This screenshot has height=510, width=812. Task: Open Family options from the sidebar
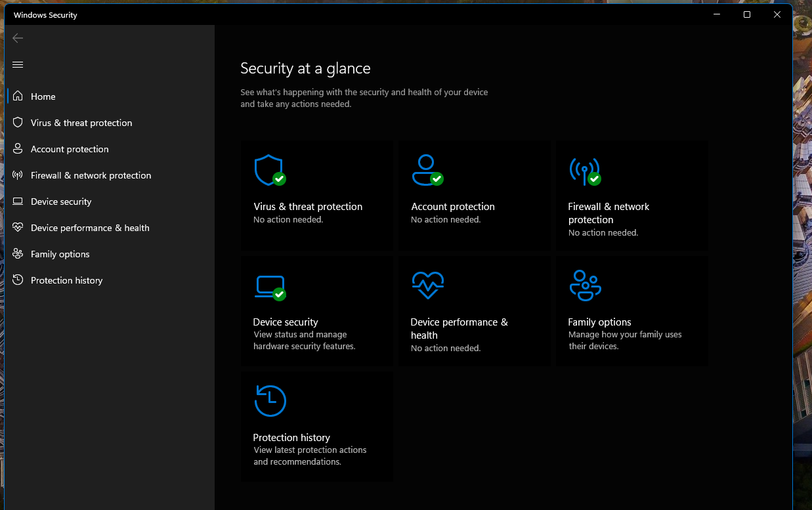pos(110,254)
